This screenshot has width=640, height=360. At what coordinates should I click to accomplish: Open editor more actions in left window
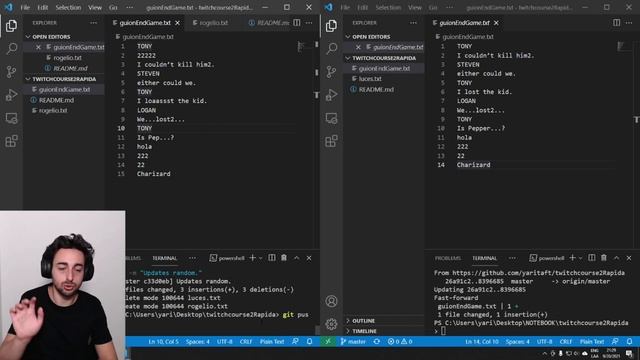coord(309,23)
